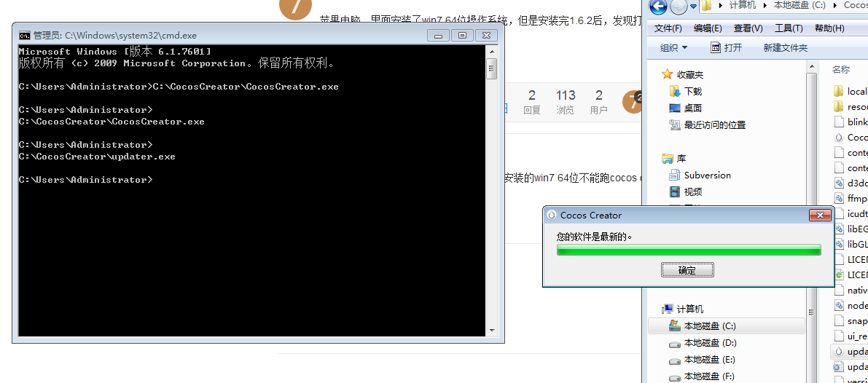868x383 pixels.
Task: Click the cmd window system menu icon
Action: tap(24, 36)
